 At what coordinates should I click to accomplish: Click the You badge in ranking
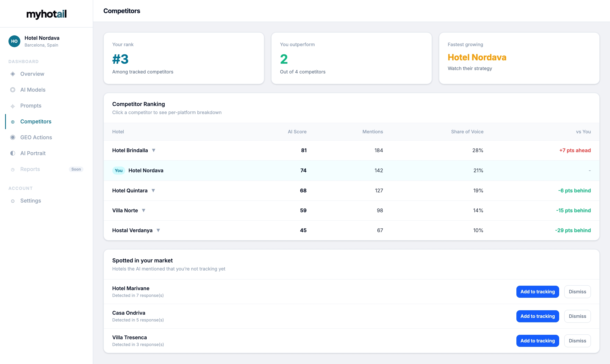[x=119, y=171]
